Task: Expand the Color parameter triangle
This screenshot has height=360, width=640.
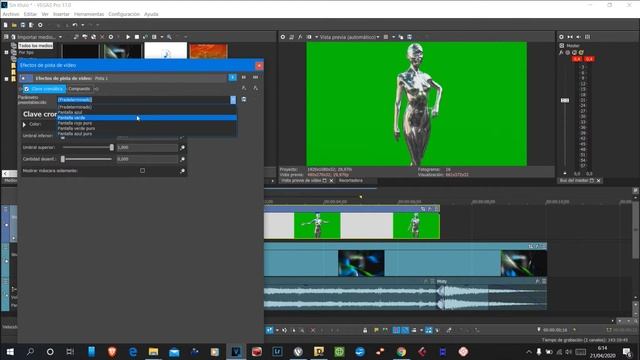Action: pos(24,124)
